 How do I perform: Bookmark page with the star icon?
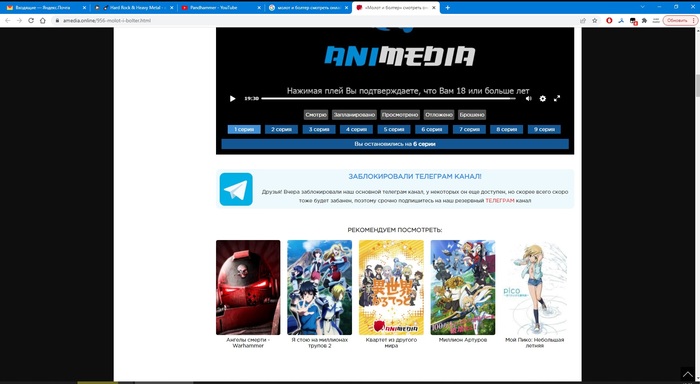coord(595,21)
